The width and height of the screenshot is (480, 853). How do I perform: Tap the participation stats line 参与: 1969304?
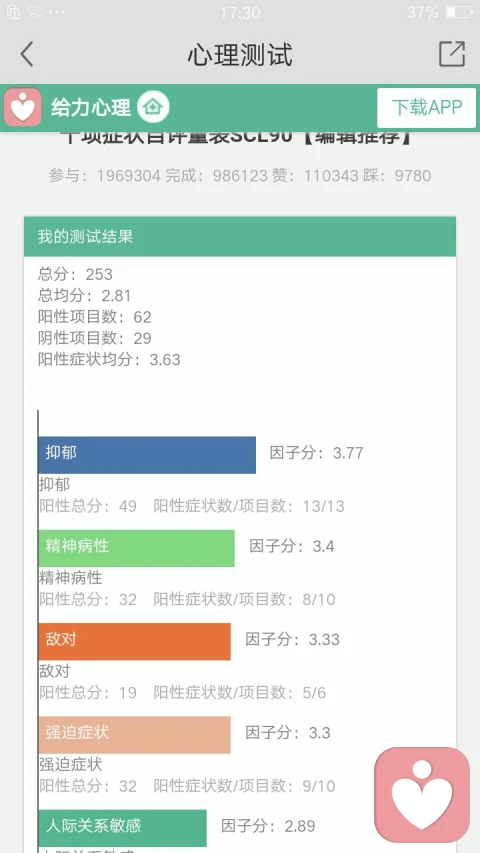pos(104,176)
